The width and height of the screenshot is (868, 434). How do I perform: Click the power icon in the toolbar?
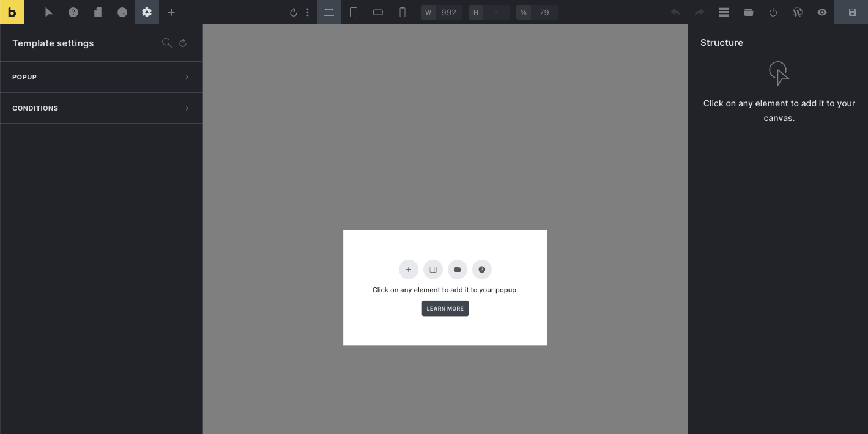click(773, 12)
